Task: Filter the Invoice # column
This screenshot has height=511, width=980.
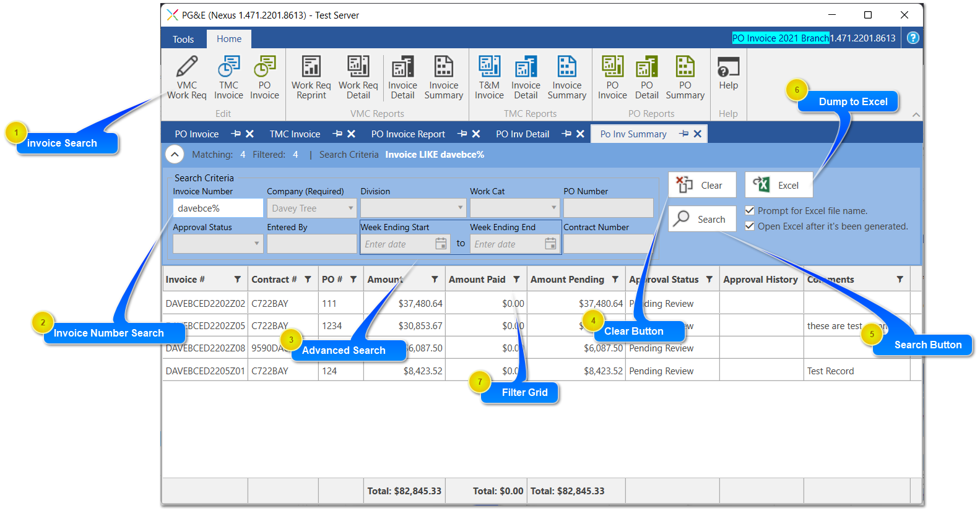Action: (237, 280)
